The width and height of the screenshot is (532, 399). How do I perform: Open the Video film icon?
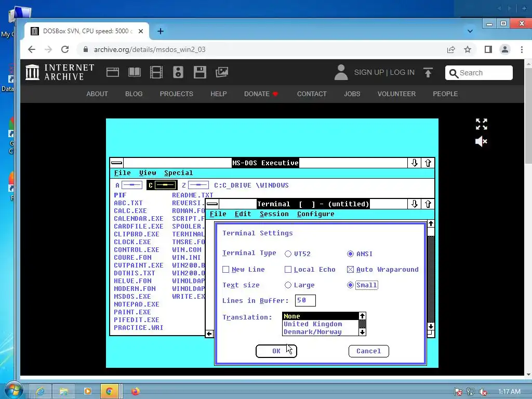click(x=156, y=72)
